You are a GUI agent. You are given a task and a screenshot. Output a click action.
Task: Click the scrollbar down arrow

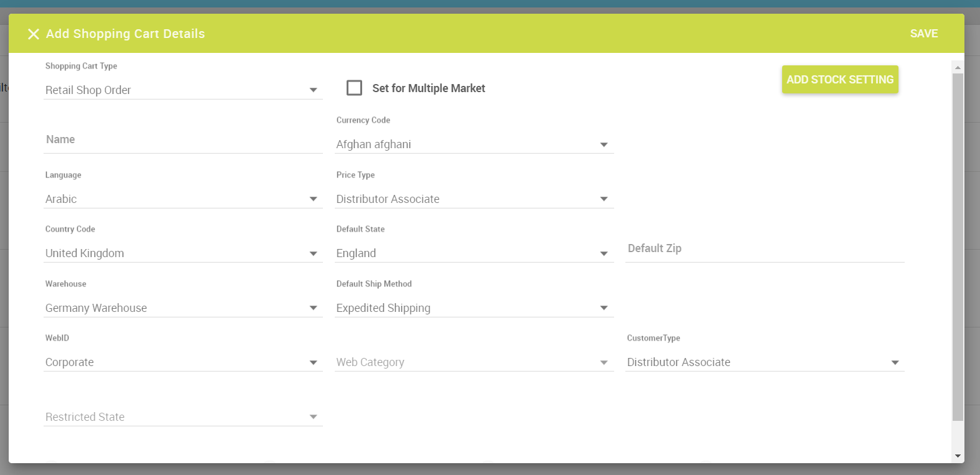click(x=958, y=456)
